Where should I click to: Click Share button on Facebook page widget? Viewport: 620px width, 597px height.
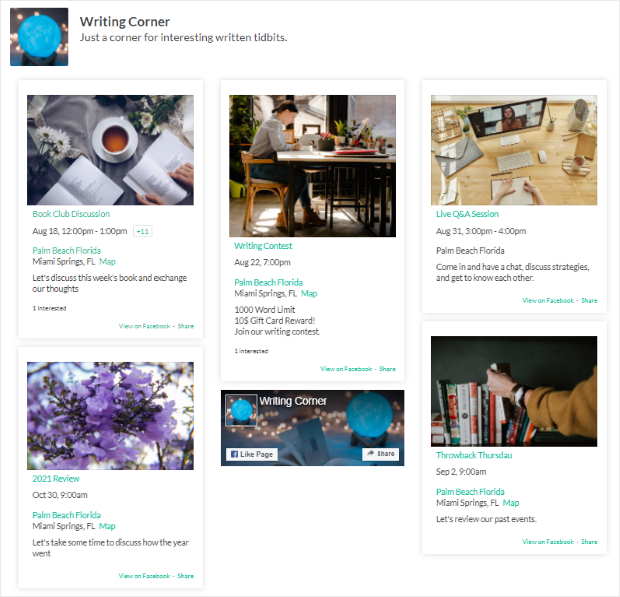380,454
